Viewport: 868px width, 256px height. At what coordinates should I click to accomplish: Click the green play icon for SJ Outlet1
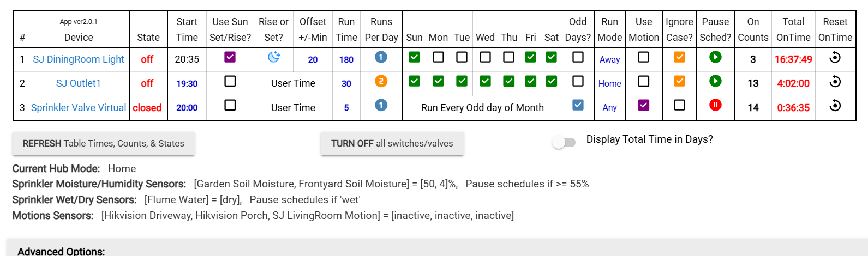(x=715, y=81)
